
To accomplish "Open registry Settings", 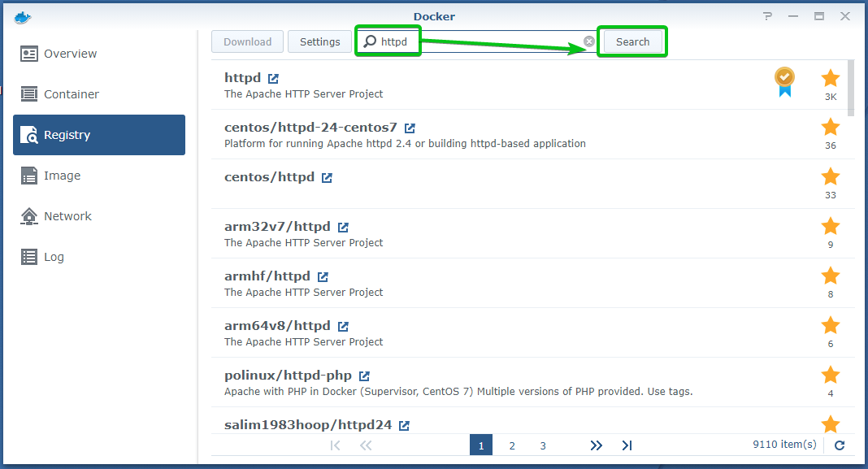I will tap(319, 42).
